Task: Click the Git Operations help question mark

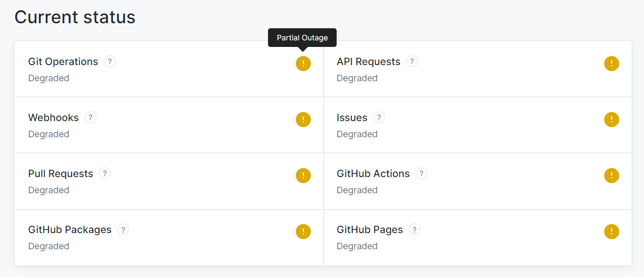Action: [110, 62]
